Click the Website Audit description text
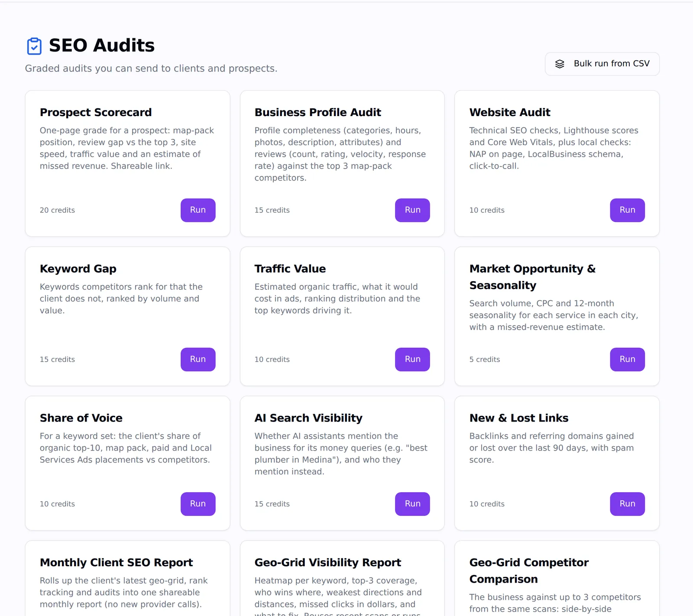This screenshot has width=693, height=616. point(554,148)
